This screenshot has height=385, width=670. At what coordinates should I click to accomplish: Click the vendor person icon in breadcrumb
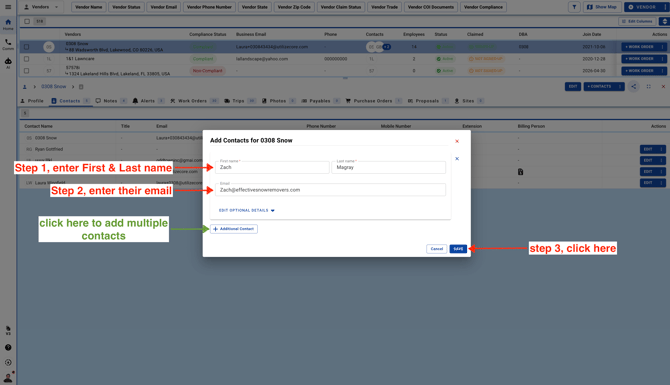click(x=24, y=87)
